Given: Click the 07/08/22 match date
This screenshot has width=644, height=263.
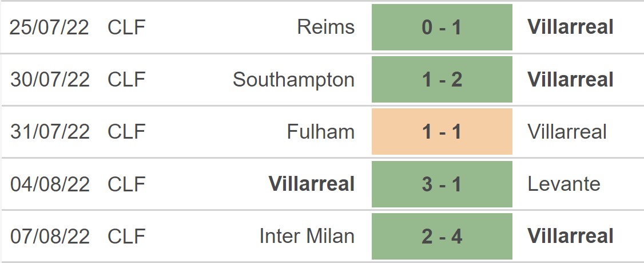Looking at the screenshot, I should click(50, 236).
